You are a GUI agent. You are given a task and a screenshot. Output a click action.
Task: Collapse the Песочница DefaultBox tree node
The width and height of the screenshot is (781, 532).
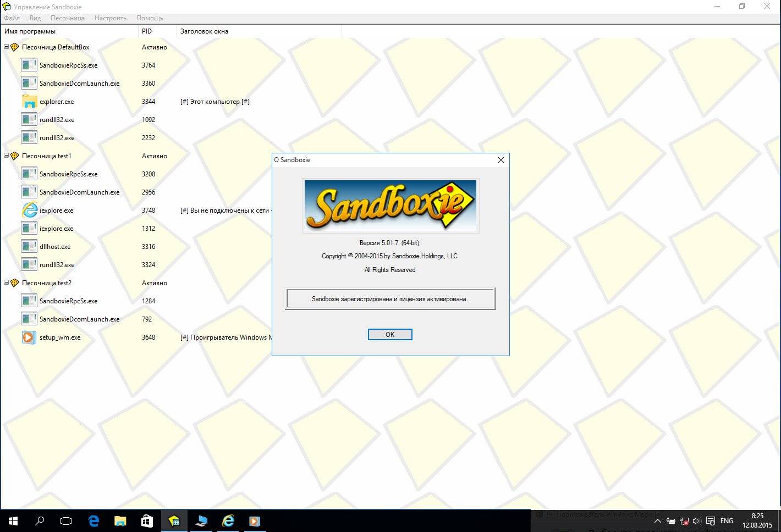click(x=6, y=47)
